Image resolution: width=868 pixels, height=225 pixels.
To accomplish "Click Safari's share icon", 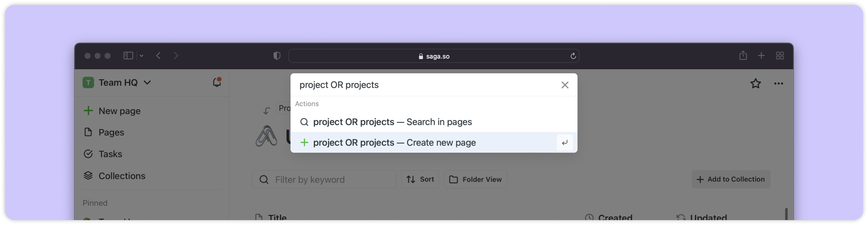I will pos(743,56).
